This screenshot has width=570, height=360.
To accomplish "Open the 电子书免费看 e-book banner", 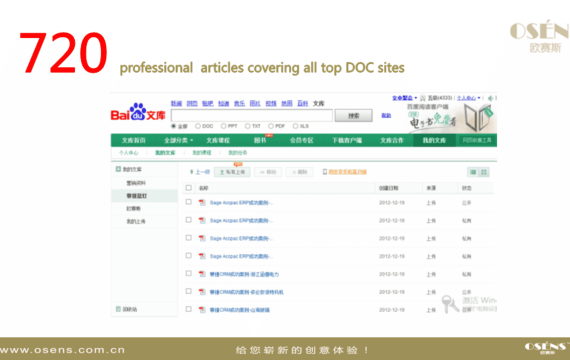I will [x=450, y=118].
